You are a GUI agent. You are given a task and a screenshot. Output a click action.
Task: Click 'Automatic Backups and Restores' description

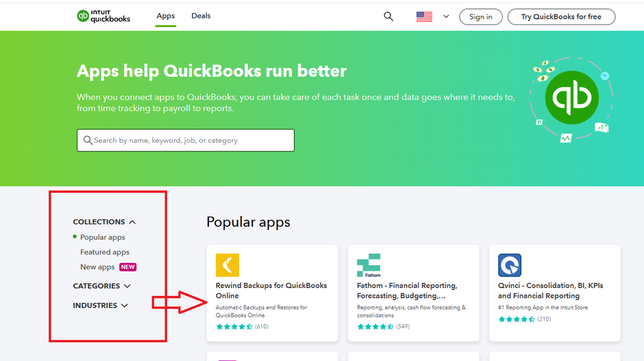261,311
